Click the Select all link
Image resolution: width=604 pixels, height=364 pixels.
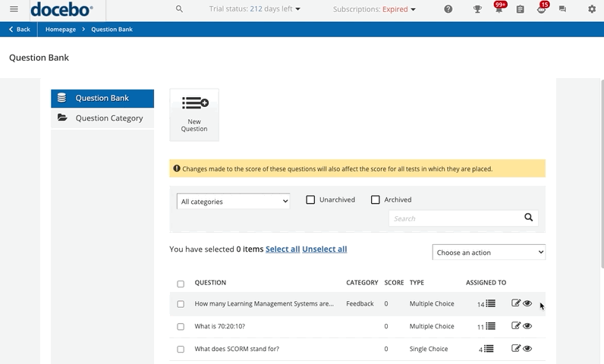283,249
